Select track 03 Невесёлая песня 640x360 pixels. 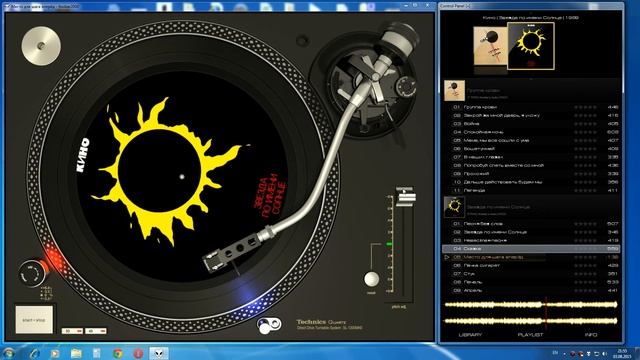click(532, 240)
